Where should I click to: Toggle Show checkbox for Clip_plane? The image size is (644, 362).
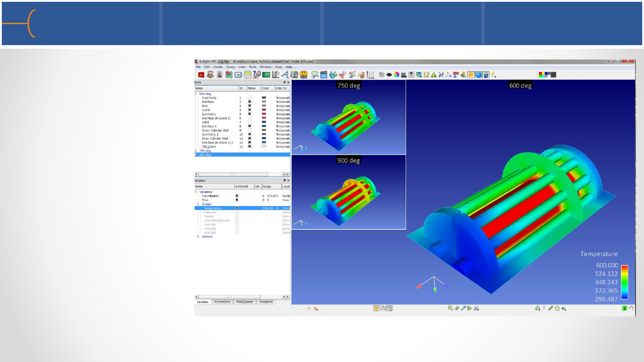[x=250, y=146]
